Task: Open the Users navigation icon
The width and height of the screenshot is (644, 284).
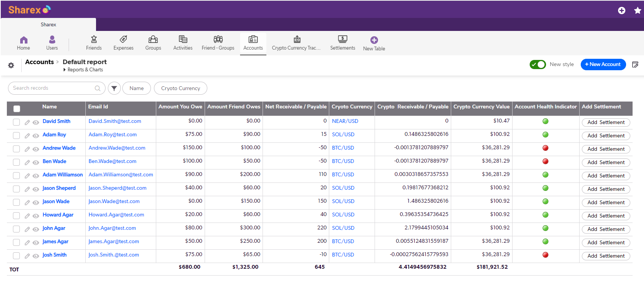Action: tap(52, 40)
